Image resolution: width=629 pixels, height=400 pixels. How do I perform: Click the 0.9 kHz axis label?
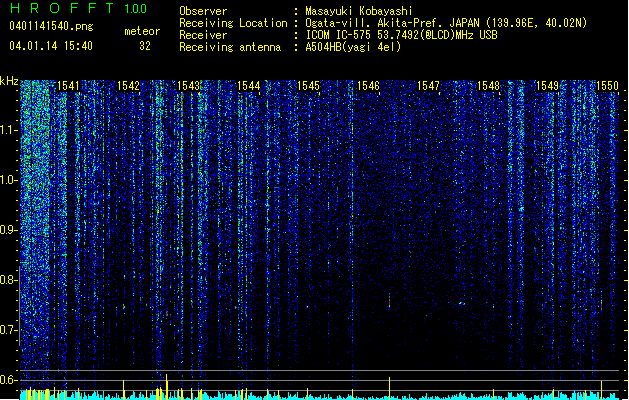tap(9, 230)
